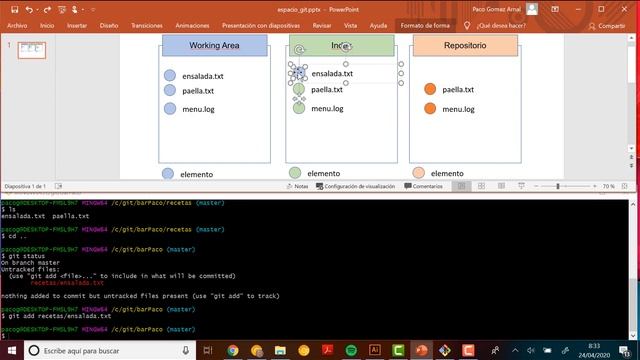Select the light orange legend circle labeled elemento

tap(418, 173)
